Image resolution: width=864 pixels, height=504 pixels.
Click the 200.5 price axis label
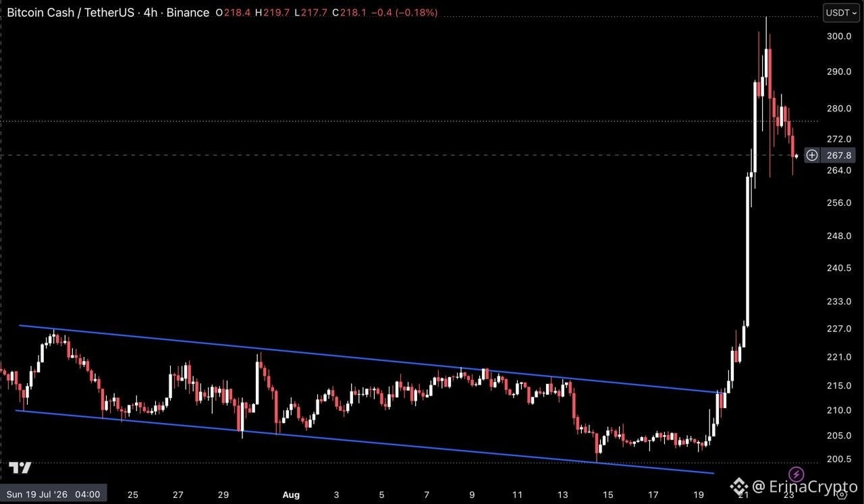[839, 459]
